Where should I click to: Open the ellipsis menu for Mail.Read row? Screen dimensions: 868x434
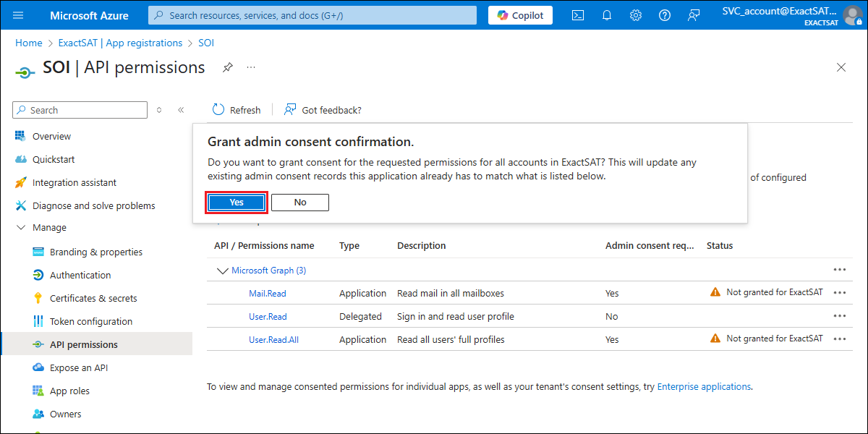839,293
